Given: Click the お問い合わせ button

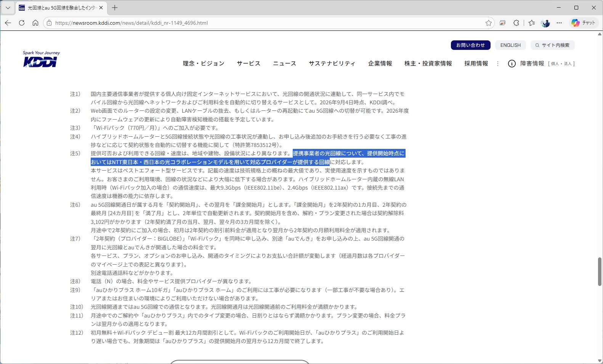Looking at the screenshot, I should pyautogui.click(x=470, y=45).
